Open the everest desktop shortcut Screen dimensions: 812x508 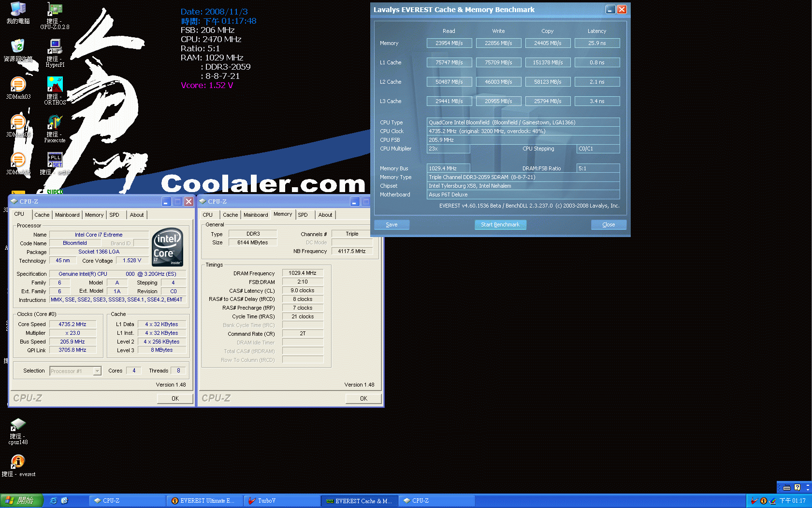(18, 466)
